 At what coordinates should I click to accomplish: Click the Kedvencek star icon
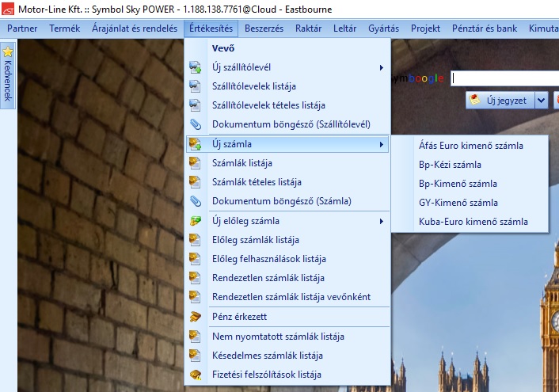(x=8, y=52)
